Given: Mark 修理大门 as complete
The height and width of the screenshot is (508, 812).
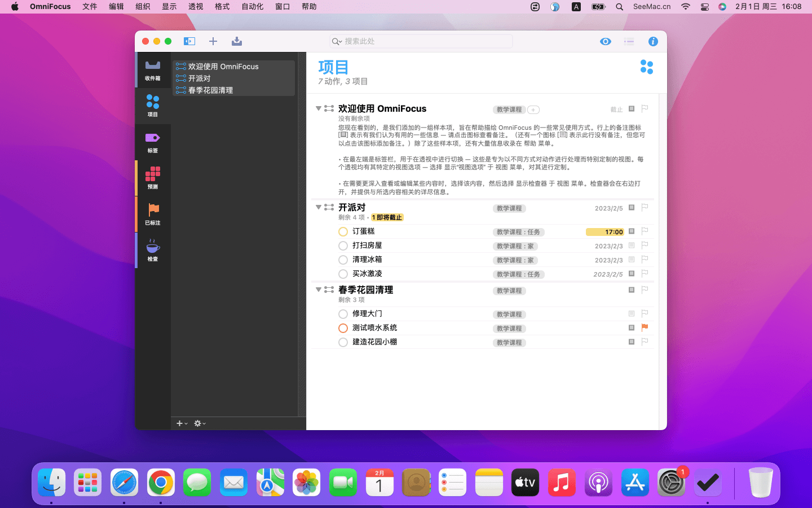Looking at the screenshot, I should [x=343, y=314].
